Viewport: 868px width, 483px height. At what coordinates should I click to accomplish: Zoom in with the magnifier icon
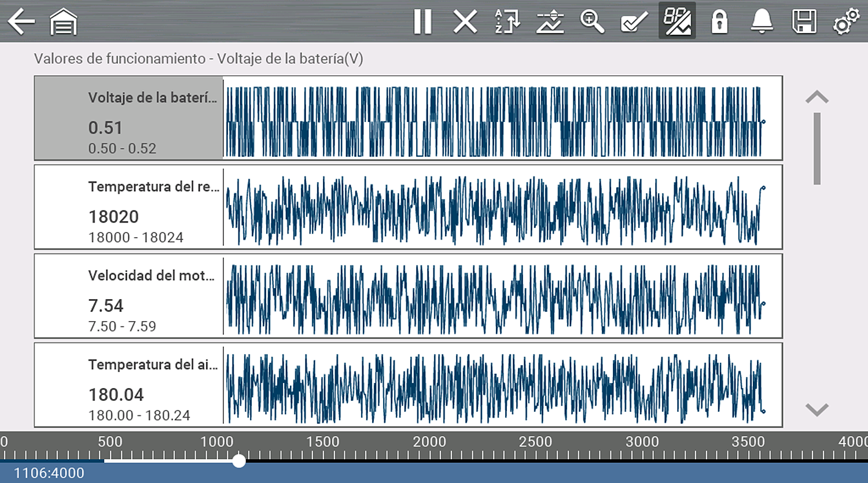coord(592,22)
